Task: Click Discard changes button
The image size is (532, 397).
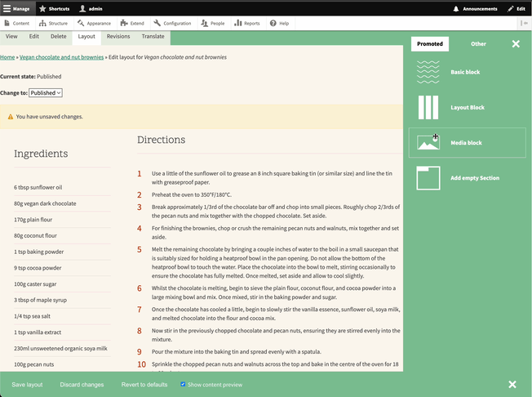Action: (82, 384)
